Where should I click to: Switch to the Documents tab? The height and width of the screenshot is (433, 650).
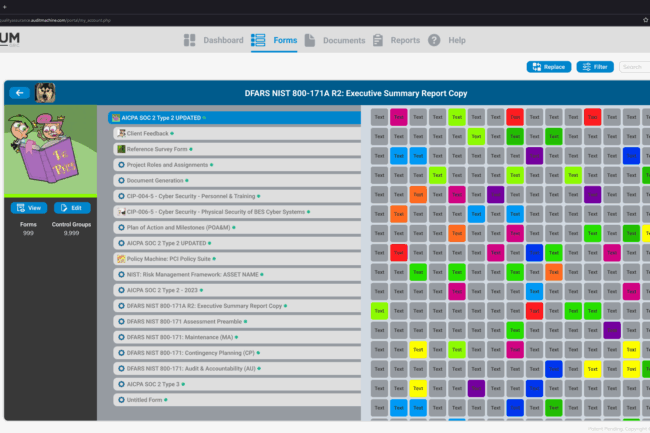click(334, 40)
